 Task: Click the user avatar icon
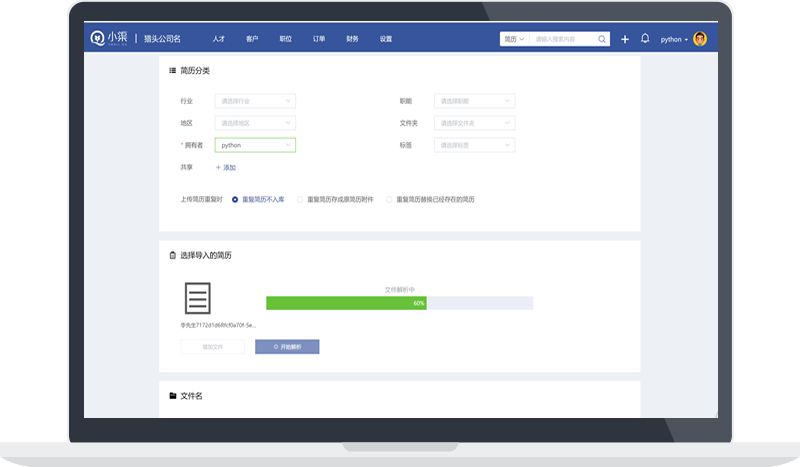click(x=700, y=39)
